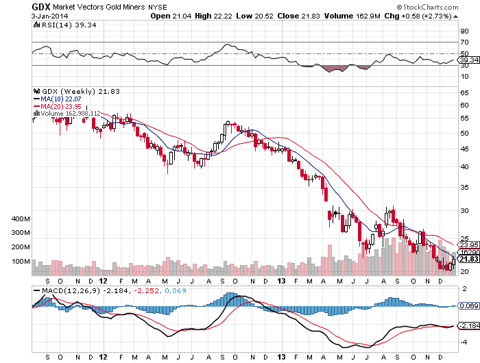Click the blue 0.069 value in MACD legend

coord(175,291)
